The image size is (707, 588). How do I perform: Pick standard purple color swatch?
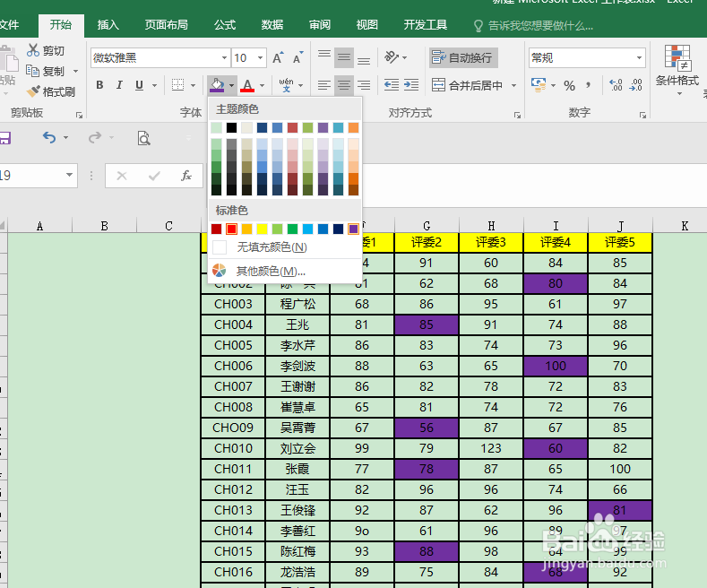(x=353, y=229)
